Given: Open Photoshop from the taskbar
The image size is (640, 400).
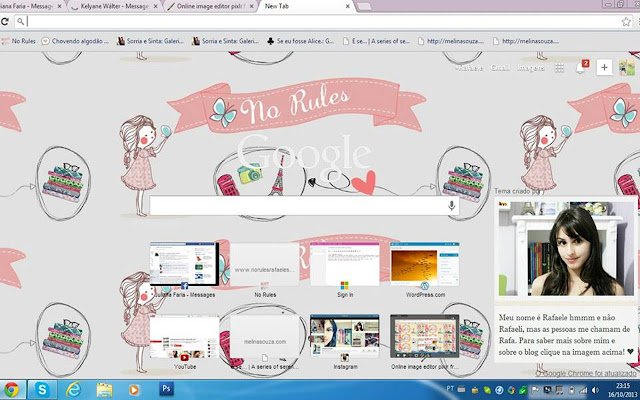Looking at the screenshot, I should pyautogui.click(x=166, y=389).
